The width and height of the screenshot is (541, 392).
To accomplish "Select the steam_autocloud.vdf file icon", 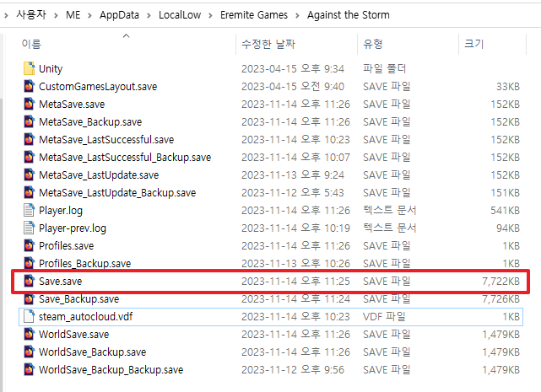I will click(29, 316).
